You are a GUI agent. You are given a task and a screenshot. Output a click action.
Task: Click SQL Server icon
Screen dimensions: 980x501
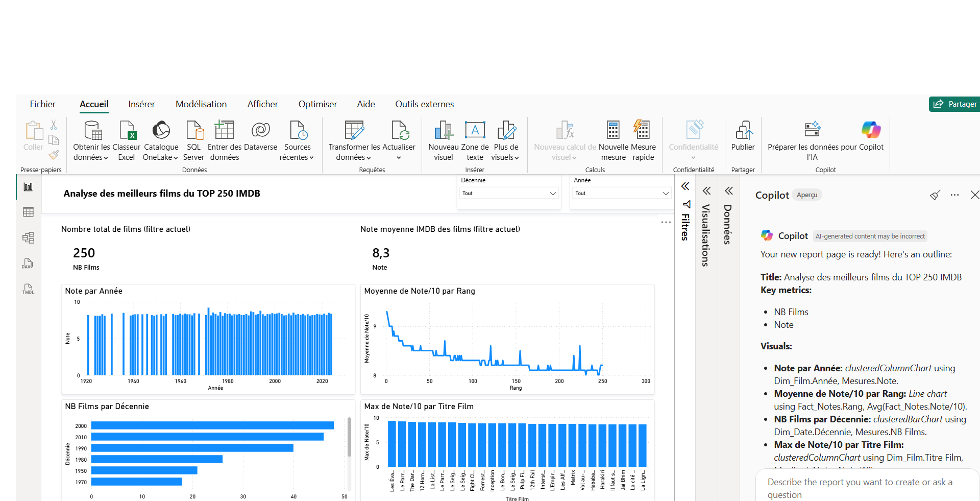click(x=194, y=130)
